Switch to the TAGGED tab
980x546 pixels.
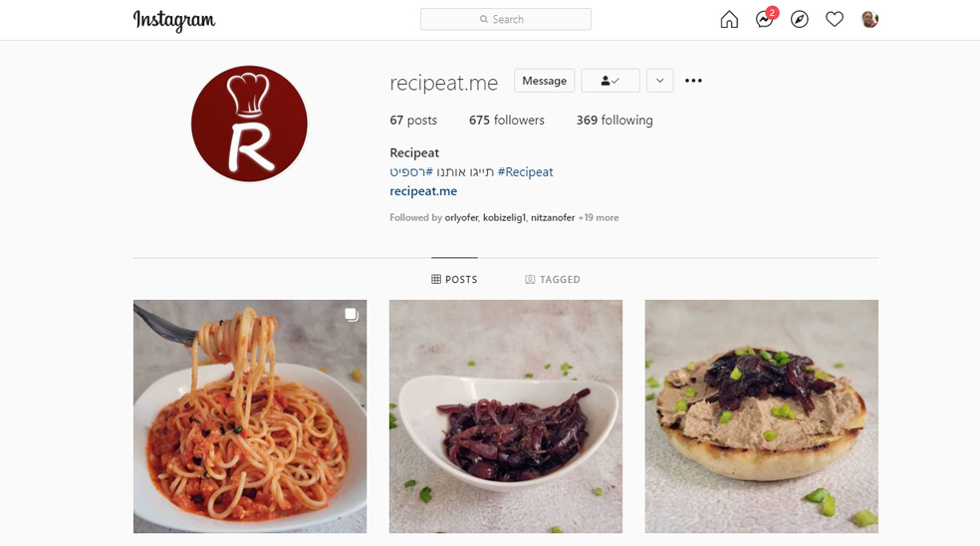tap(553, 280)
